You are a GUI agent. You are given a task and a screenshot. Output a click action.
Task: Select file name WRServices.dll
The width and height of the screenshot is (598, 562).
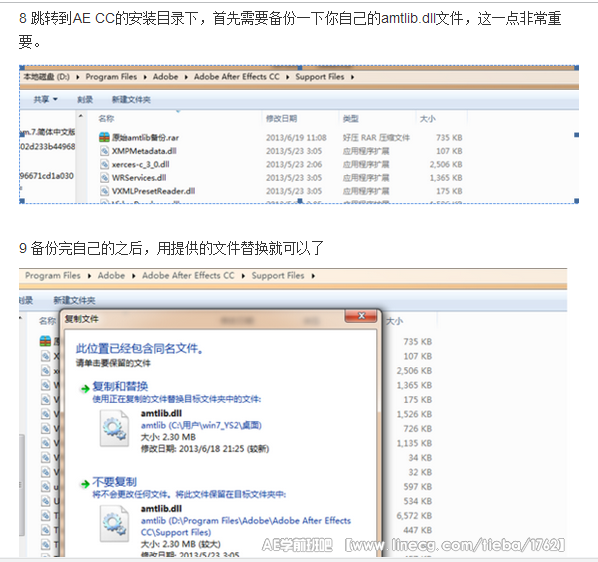point(139,178)
